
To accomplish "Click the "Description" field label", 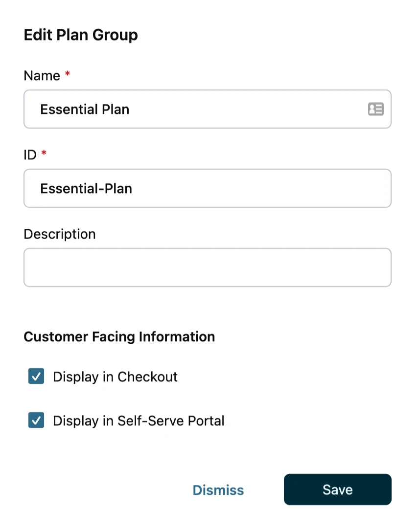I will [x=59, y=234].
